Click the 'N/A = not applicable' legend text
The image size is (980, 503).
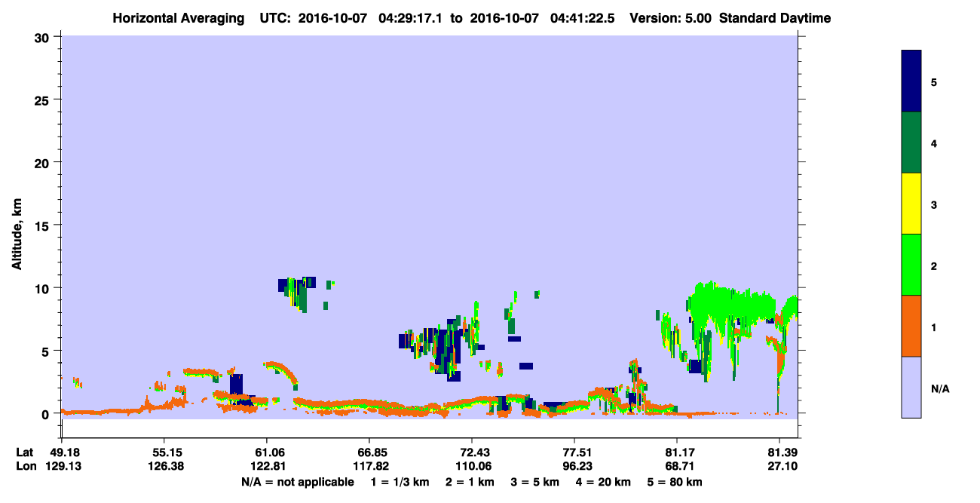(x=298, y=482)
